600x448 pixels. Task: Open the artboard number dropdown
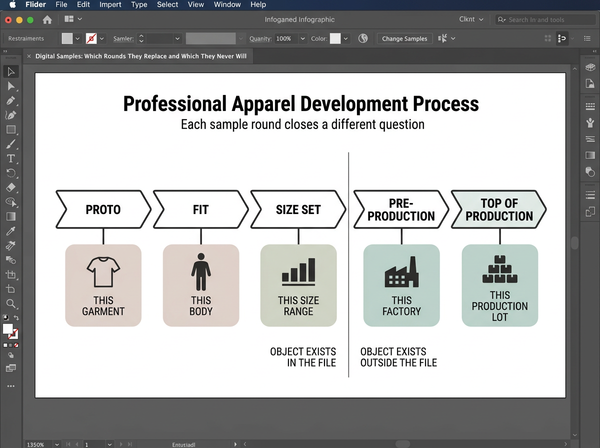pyautogui.click(x=109, y=444)
